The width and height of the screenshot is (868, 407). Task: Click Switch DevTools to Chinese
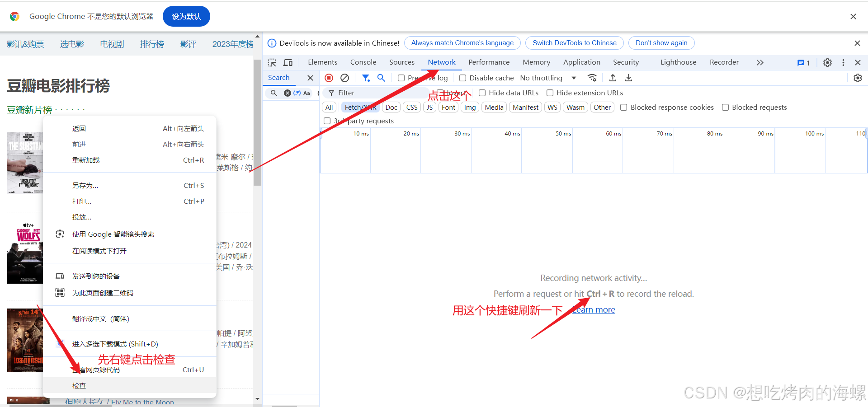(574, 43)
